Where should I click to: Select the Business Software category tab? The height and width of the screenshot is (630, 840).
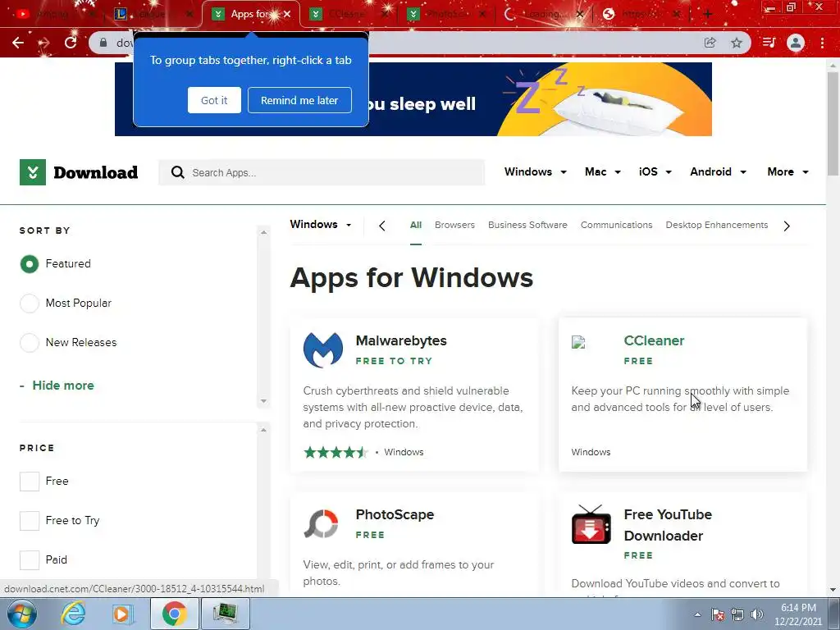tap(527, 225)
